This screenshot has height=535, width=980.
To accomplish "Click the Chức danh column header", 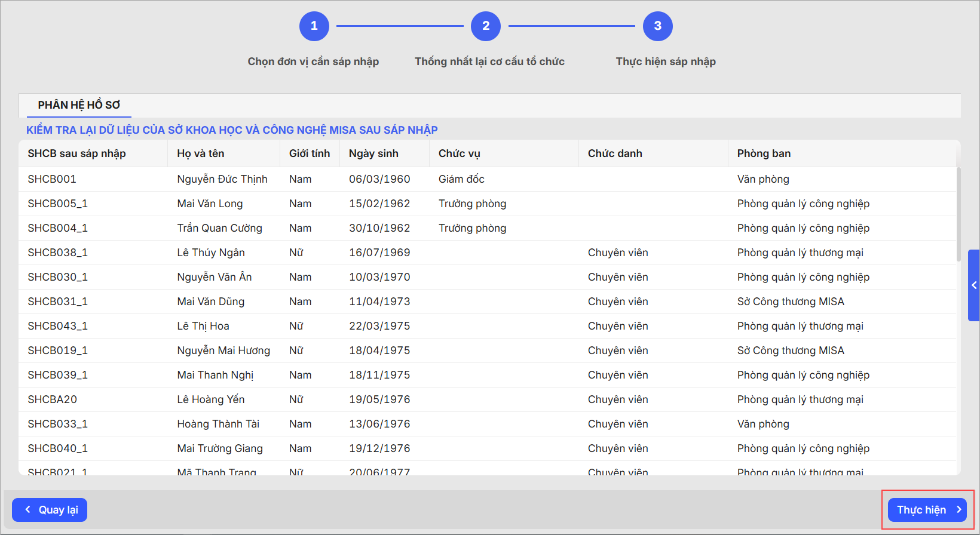I will 615,153.
